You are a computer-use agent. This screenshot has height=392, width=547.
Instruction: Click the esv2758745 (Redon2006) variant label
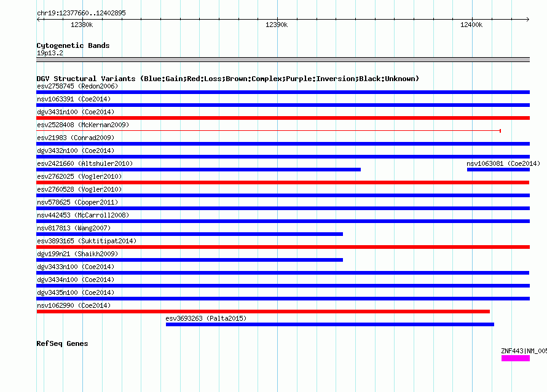[x=77, y=86]
